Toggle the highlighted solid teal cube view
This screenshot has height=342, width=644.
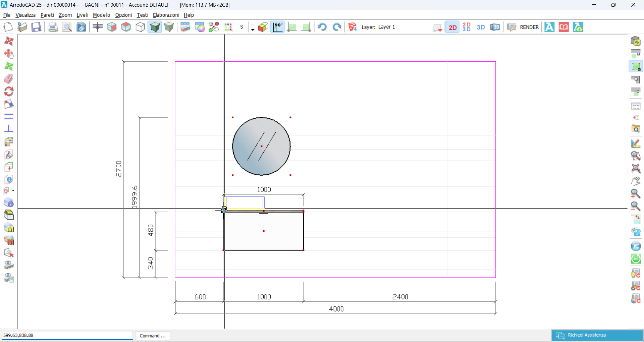[155, 27]
